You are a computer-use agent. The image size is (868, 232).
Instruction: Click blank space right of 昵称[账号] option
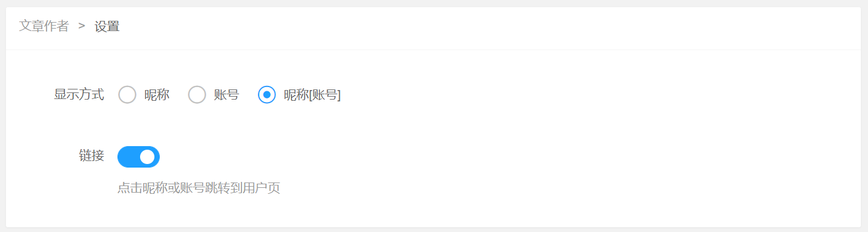pyautogui.click(x=596, y=94)
